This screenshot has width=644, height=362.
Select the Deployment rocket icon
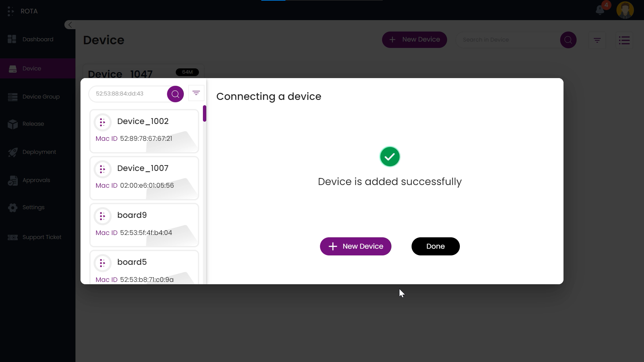(13, 152)
